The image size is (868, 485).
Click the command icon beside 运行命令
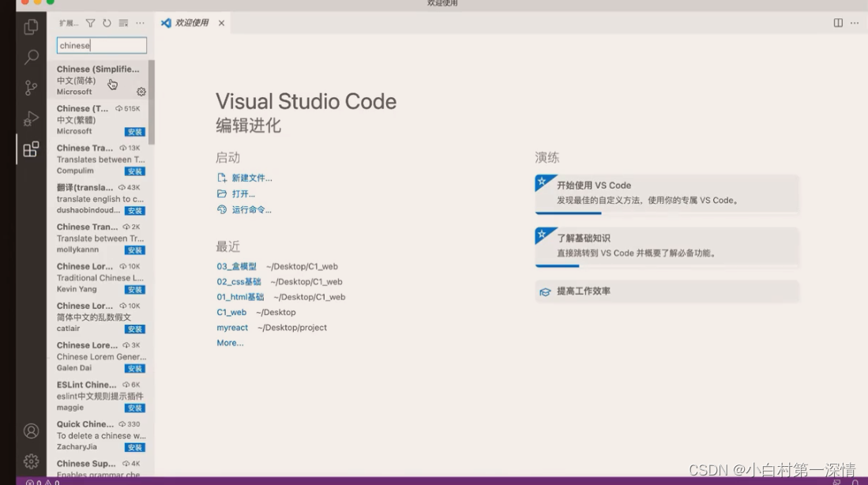(222, 210)
